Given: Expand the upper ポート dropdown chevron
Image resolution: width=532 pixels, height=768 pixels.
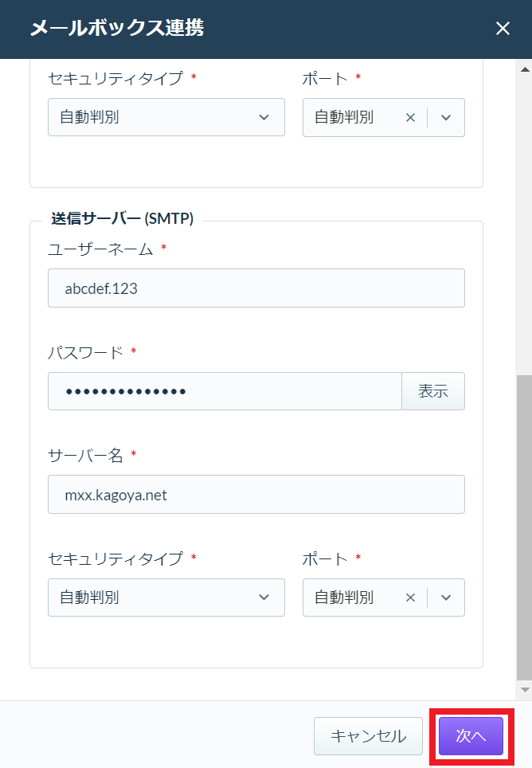Looking at the screenshot, I should tap(446, 118).
